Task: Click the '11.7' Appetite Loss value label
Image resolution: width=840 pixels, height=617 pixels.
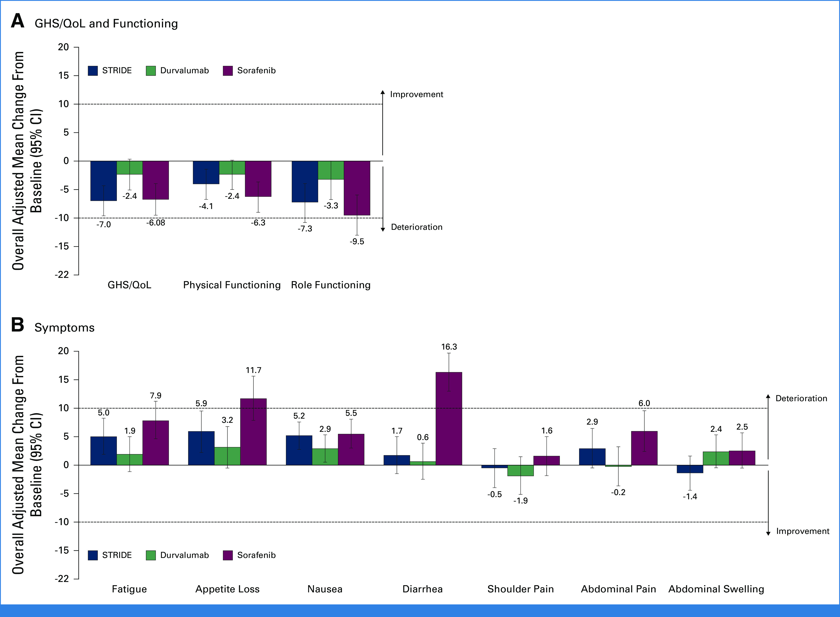Action: click(x=254, y=370)
